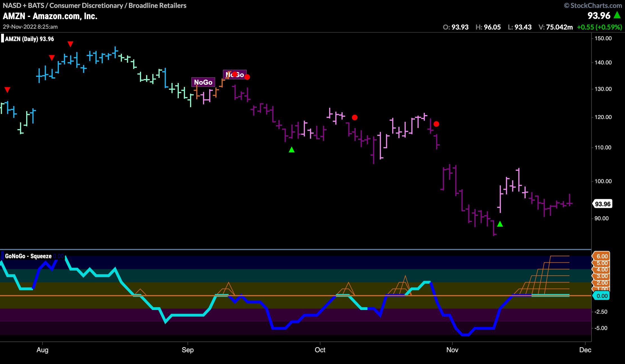The height and width of the screenshot is (364, 625).
Task: Click the AMZN (Daily) 93.96 legend label
Action: coord(29,39)
